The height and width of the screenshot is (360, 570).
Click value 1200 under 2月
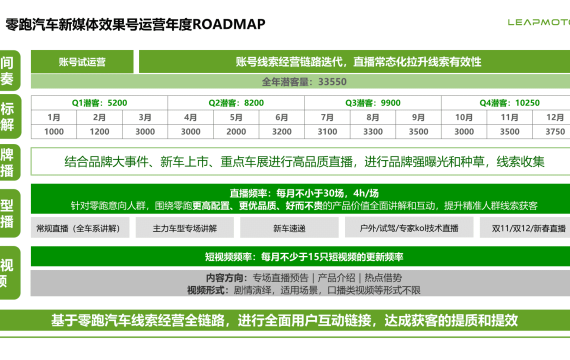pos(99,132)
